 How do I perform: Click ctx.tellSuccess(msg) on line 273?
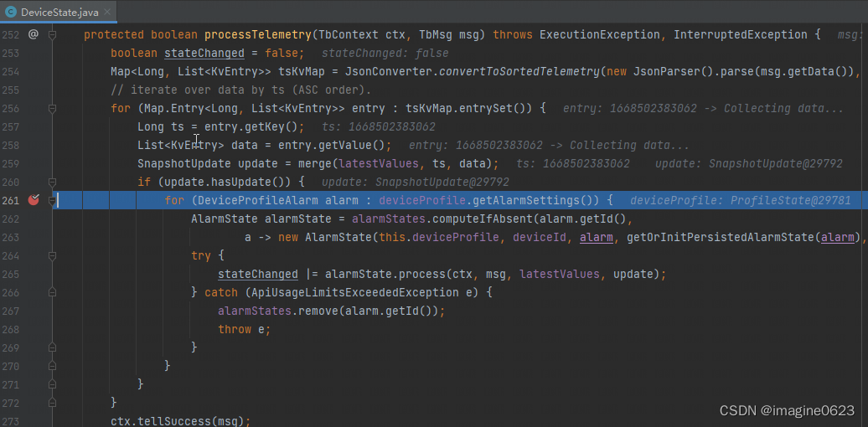tap(177, 421)
